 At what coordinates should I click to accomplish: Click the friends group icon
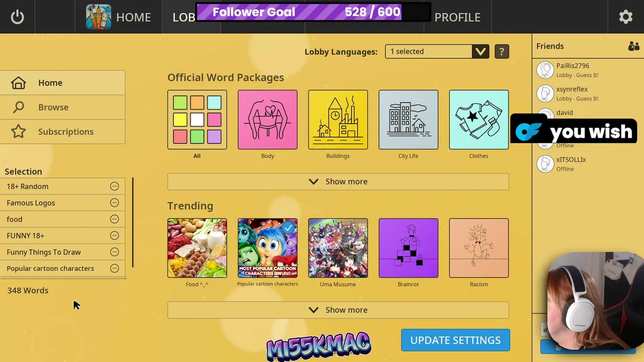coord(633,46)
